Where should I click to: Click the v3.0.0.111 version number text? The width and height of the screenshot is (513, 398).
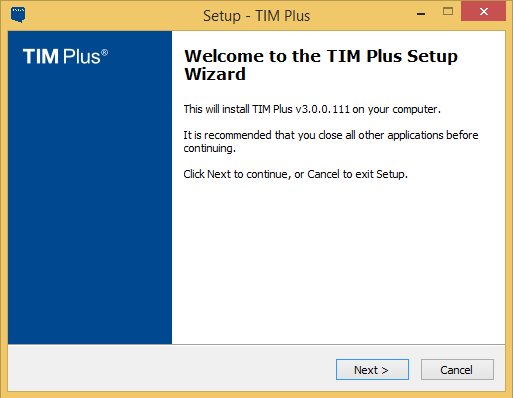(x=322, y=109)
